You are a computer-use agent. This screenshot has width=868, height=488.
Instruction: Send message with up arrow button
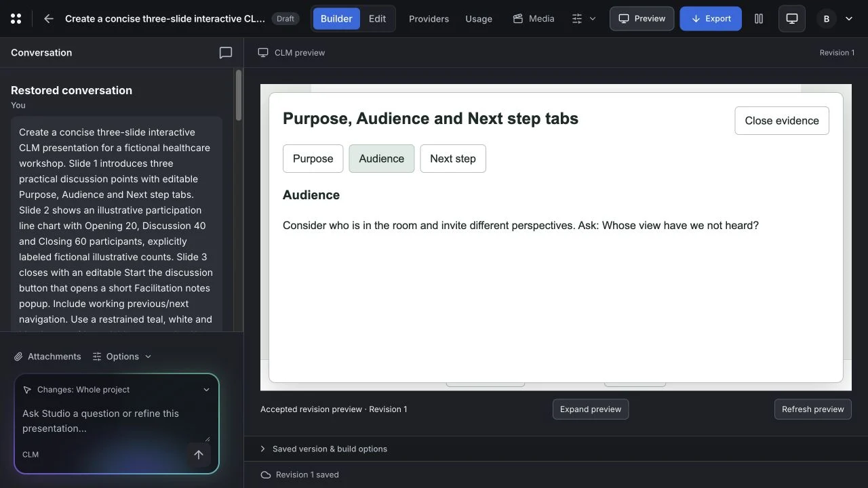point(199,455)
